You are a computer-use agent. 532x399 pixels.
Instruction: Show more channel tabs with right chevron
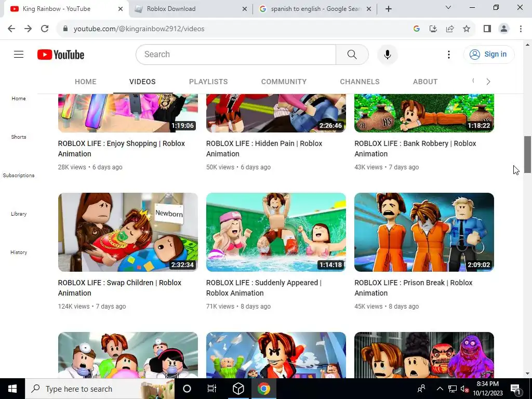(x=488, y=82)
